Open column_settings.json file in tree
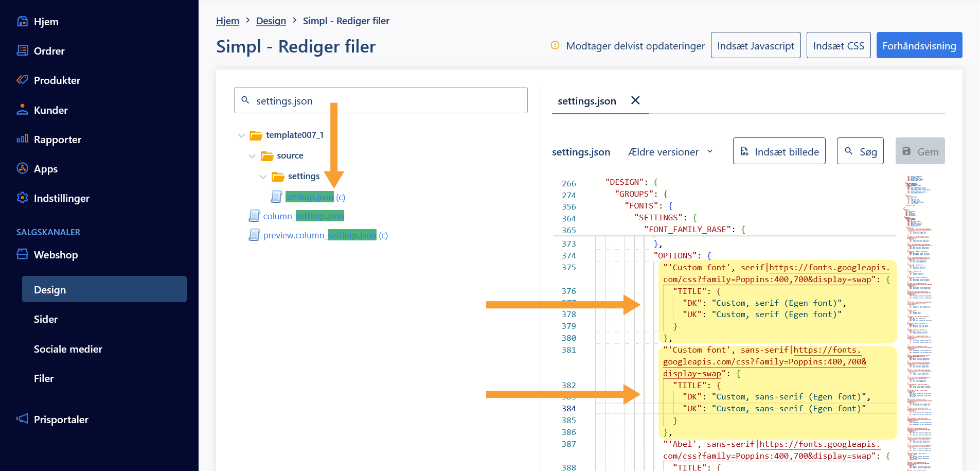 click(x=303, y=216)
